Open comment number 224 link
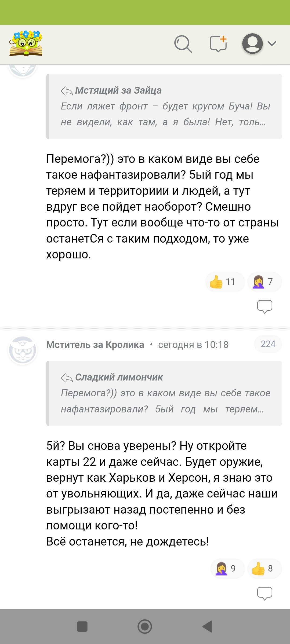The image size is (290, 644). coord(268,344)
